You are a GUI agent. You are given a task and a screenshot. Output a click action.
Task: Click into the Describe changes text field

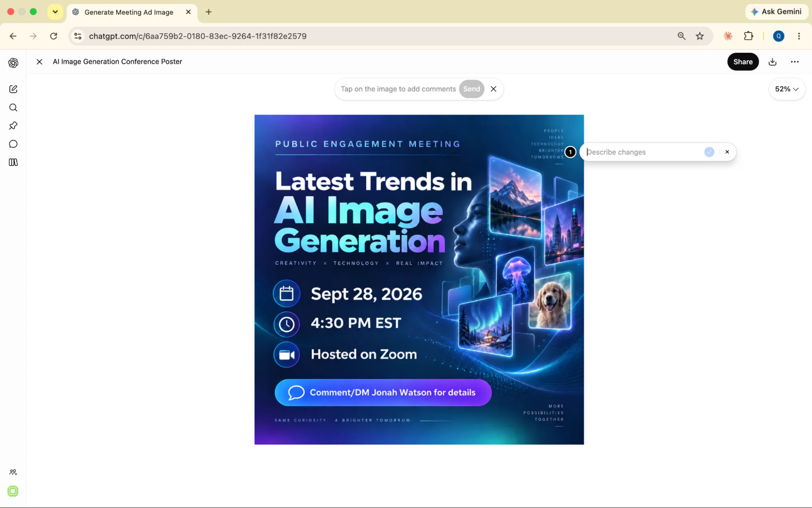[x=644, y=152]
